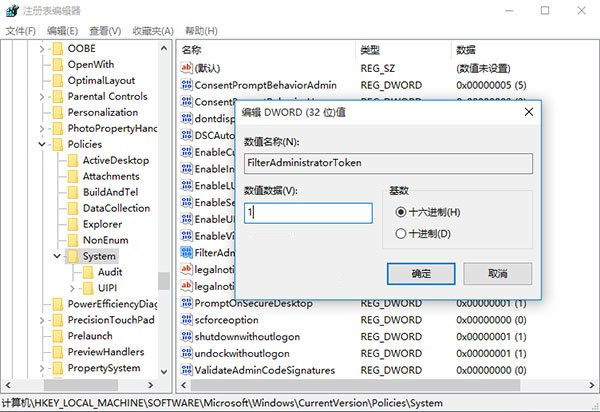Click the 数值数据 input field
This screenshot has height=412, width=600.
[307, 213]
